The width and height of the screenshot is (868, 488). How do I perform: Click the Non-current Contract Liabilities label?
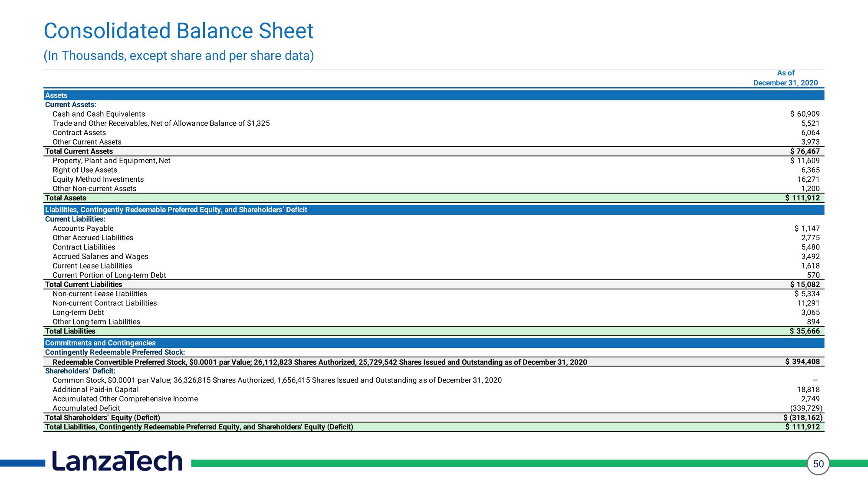click(105, 303)
